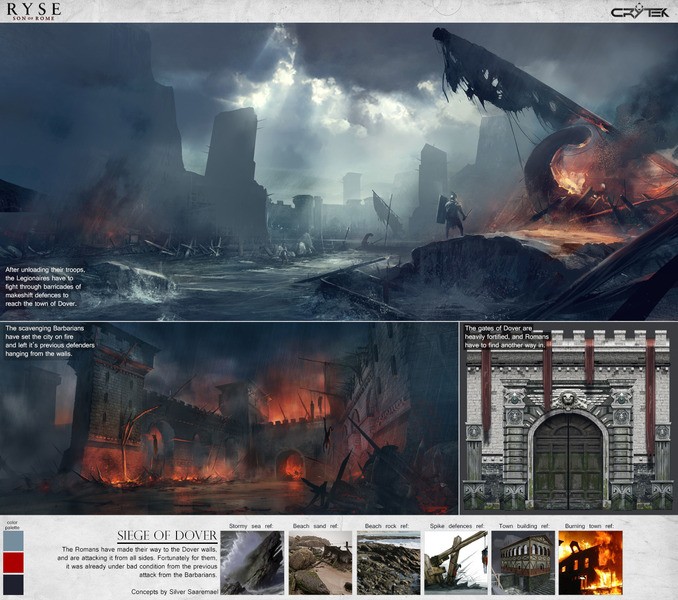The width and height of the screenshot is (678, 600).
Task: Click the Siege of Dover heading
Action: 167,536
